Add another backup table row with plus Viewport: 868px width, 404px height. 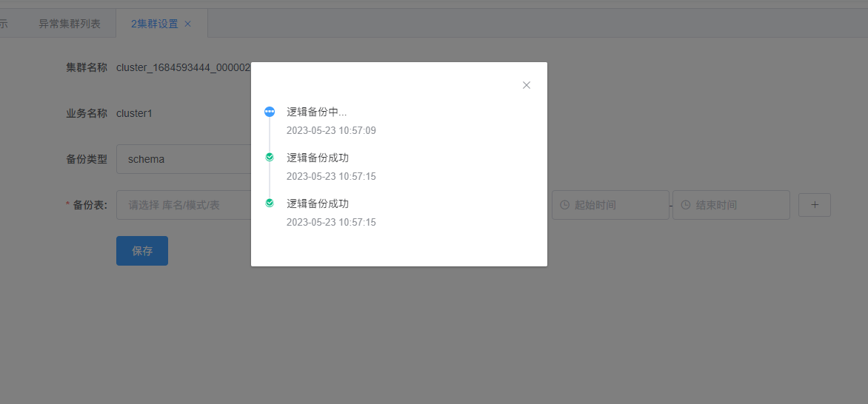(814, 205)
